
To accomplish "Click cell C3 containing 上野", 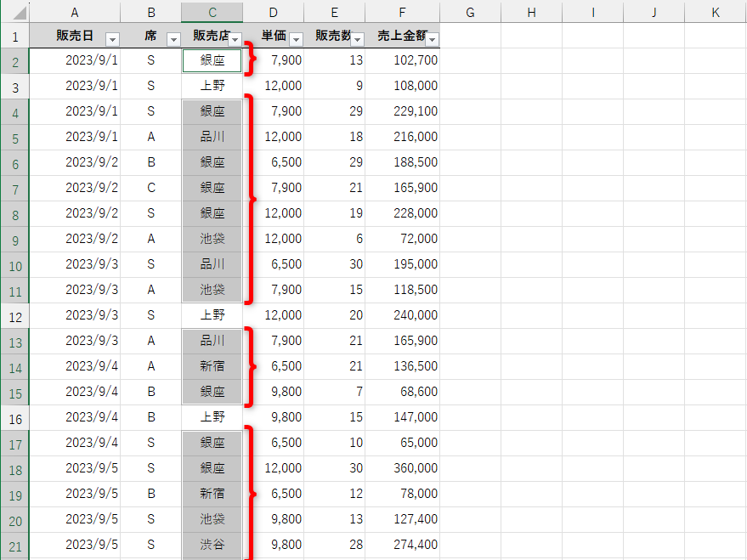I will click(x=212, y=86).
